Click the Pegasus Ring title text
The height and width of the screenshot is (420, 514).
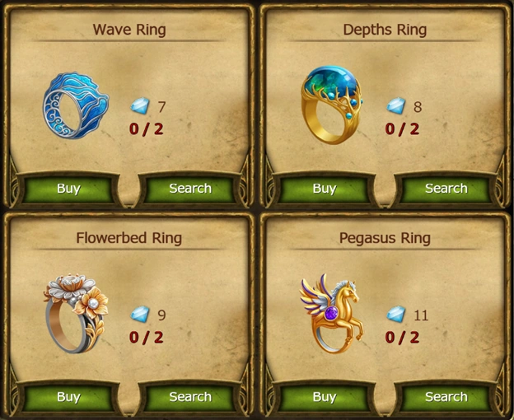point(385,238)
